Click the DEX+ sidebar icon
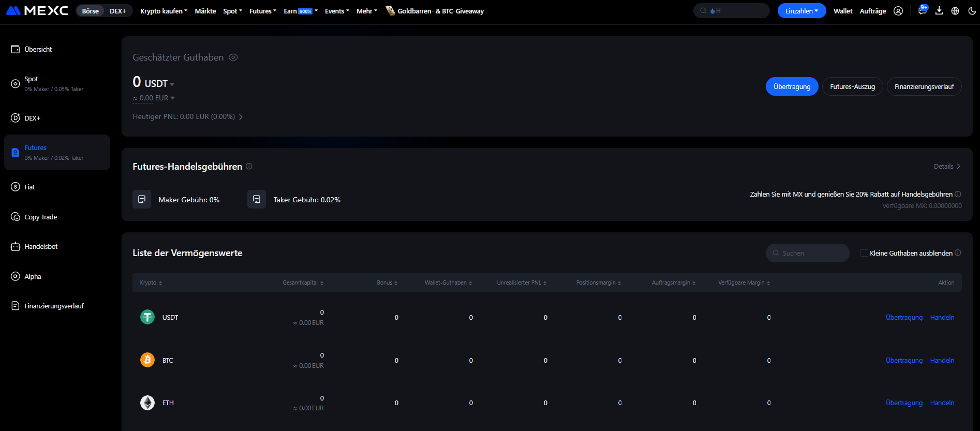This screenshot has height=431, width=980. [x=16, y=118]
